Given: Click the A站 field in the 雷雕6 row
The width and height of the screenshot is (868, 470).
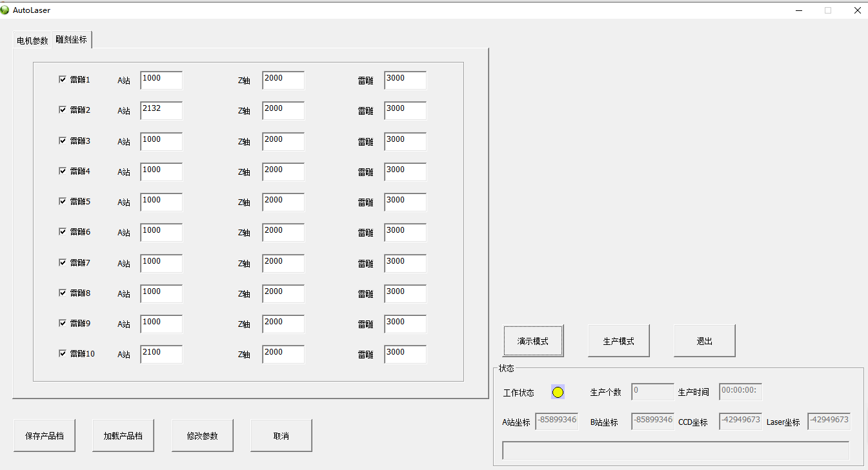Looking at the screenshot, I should tap(161, 233).
